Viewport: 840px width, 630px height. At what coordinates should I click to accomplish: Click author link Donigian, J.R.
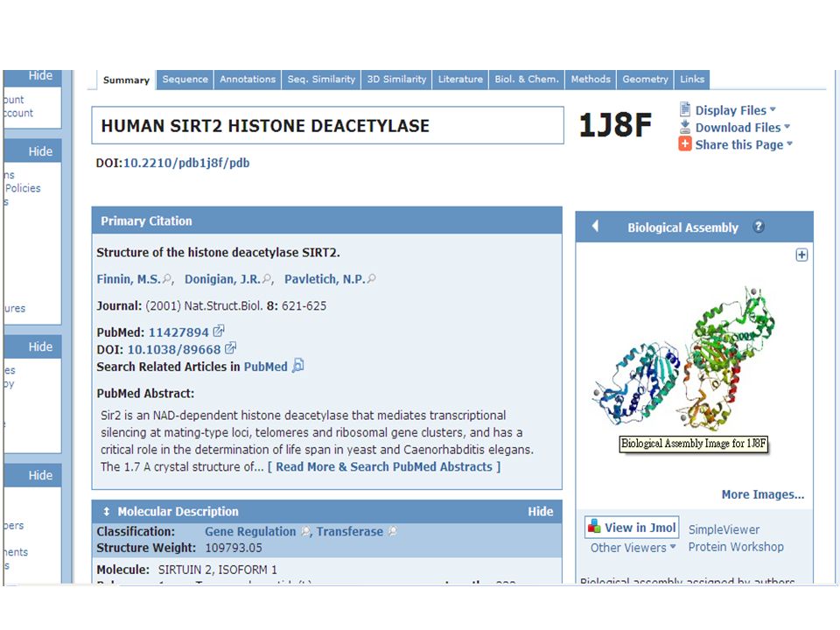[x=222, y=279]
